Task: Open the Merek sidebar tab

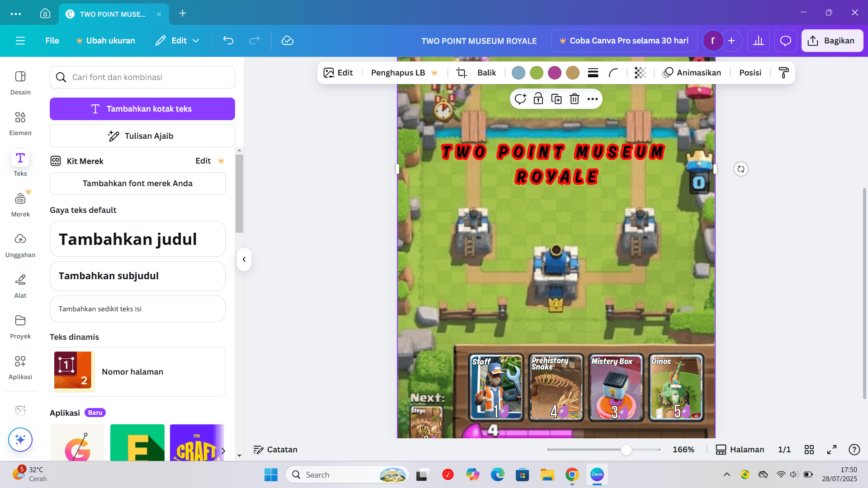Action: click(x=20, y=205)
